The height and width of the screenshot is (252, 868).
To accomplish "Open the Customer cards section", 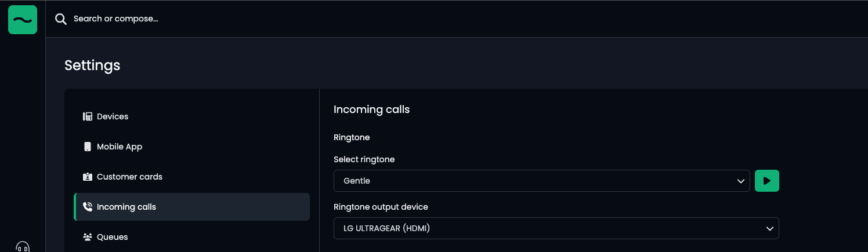I will click(129, 177).
